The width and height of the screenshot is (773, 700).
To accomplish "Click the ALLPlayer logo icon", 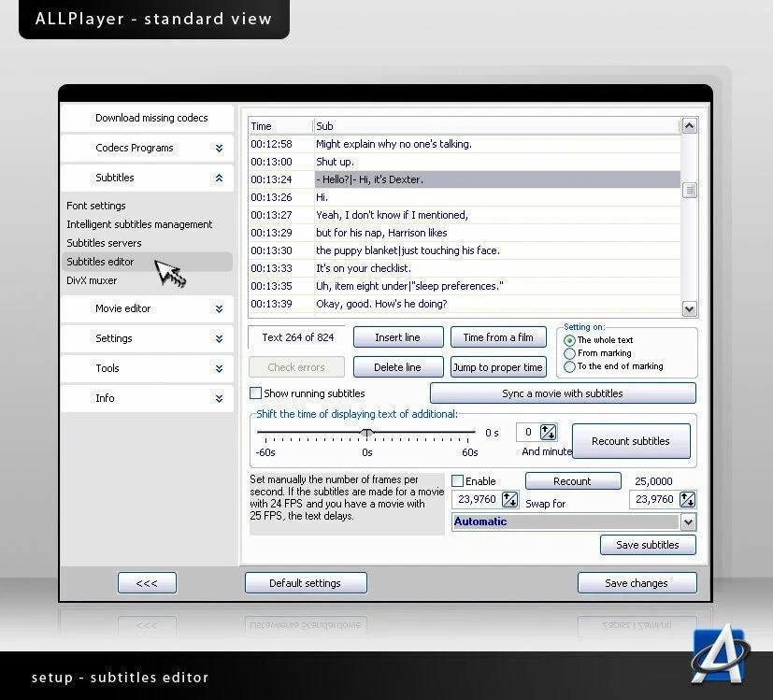I will (x=721, y=654).
